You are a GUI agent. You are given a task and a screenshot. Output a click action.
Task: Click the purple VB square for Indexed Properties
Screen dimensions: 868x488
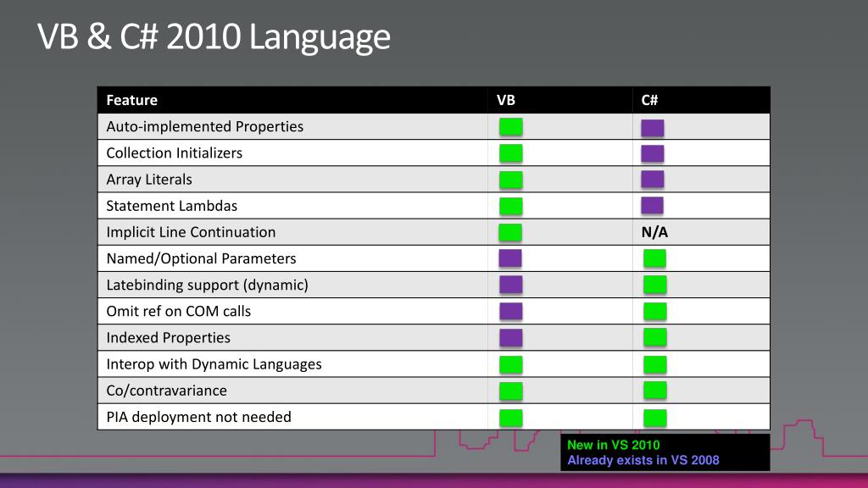tap(510, 337)
